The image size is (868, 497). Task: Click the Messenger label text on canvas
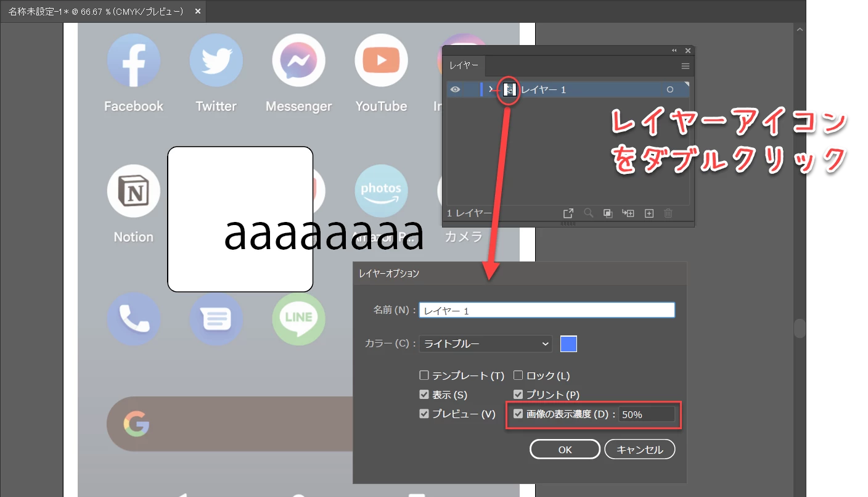299,107
